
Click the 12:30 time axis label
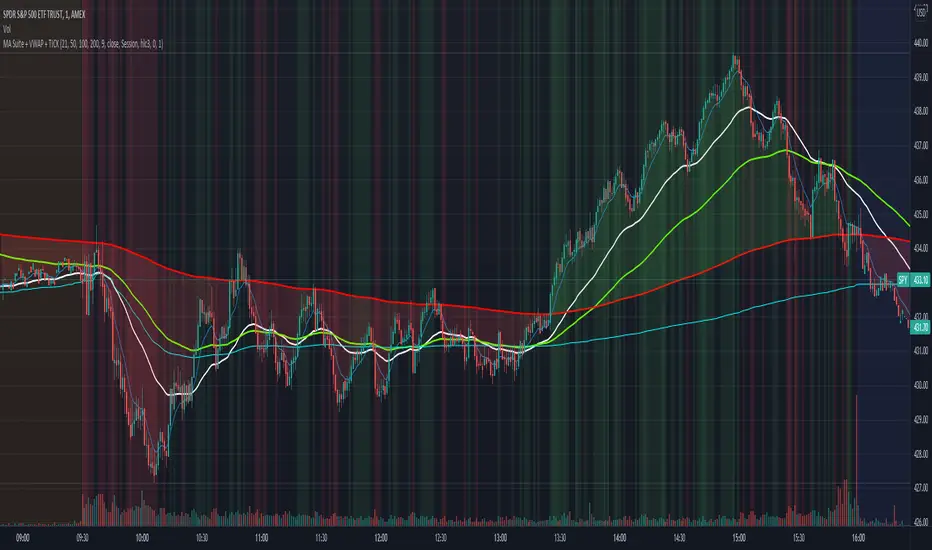440,538
